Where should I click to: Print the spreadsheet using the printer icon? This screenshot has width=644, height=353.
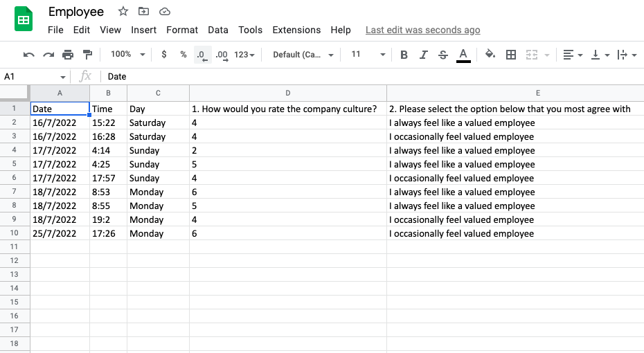coord(67,55)
